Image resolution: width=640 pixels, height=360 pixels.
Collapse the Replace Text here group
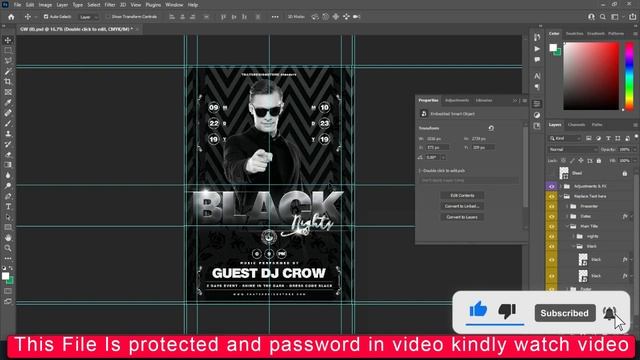561,196
